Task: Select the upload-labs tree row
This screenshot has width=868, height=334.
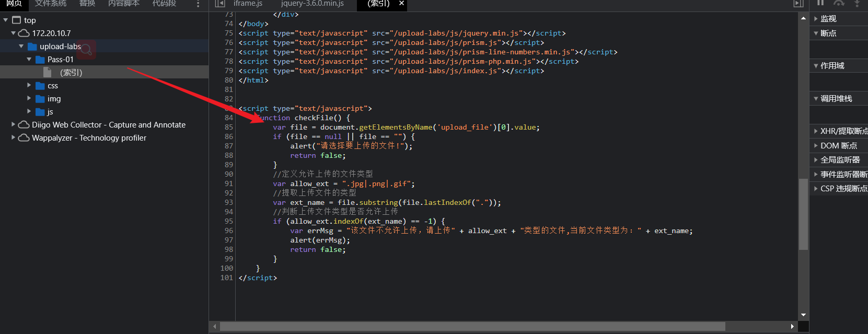Action: point(105,47)
